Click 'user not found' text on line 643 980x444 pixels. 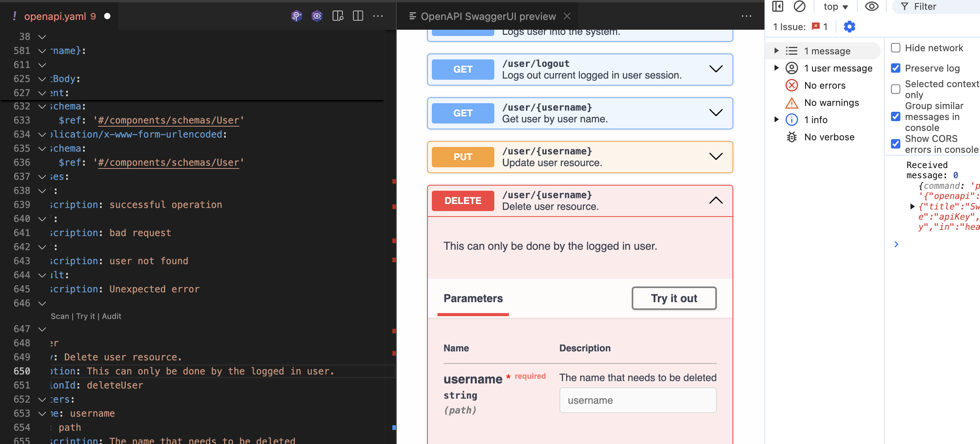(x=149, y=261)
